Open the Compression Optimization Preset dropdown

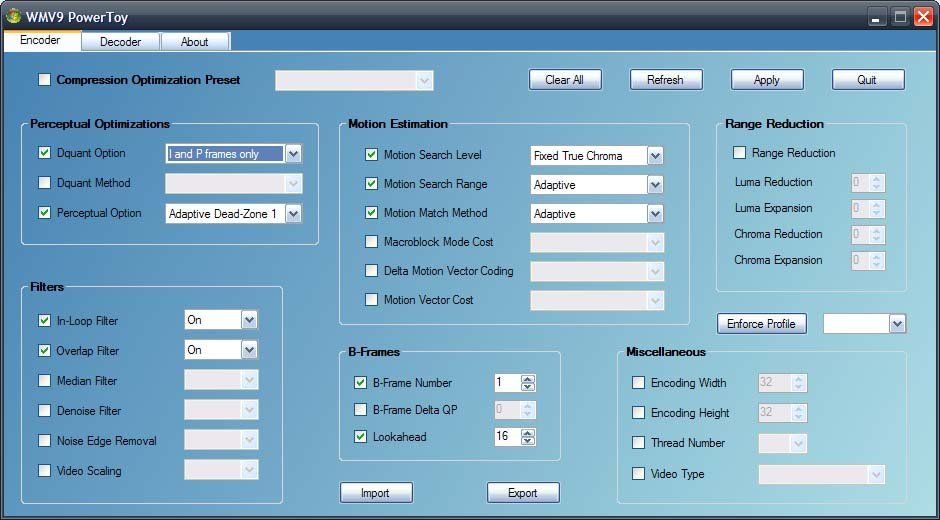coord(354,81)
